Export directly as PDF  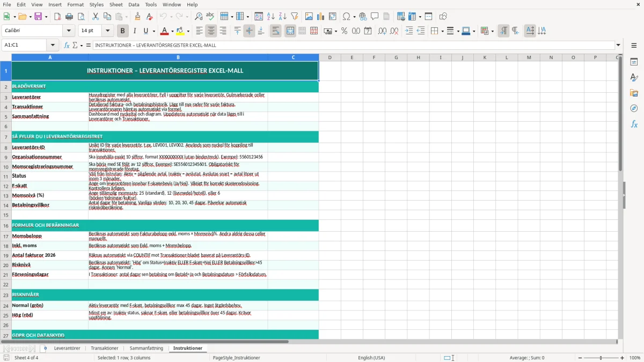[57, 17]
